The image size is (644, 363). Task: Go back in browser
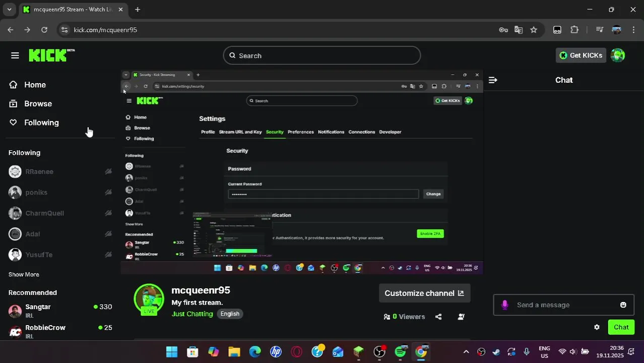tap(11, 30)
